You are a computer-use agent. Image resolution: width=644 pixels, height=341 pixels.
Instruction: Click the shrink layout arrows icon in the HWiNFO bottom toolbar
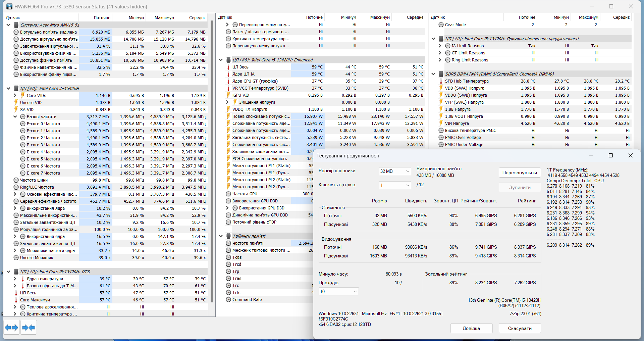29,328
